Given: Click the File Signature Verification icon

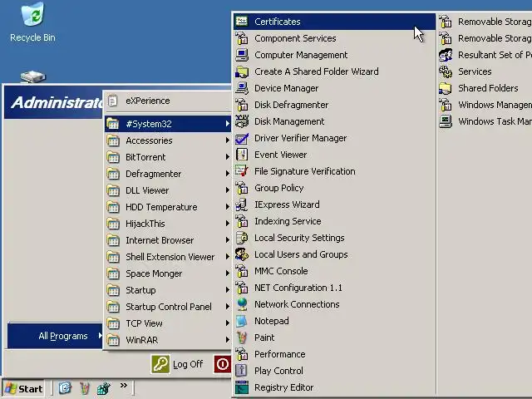Looking at the screenshot, I should (242, 171).
